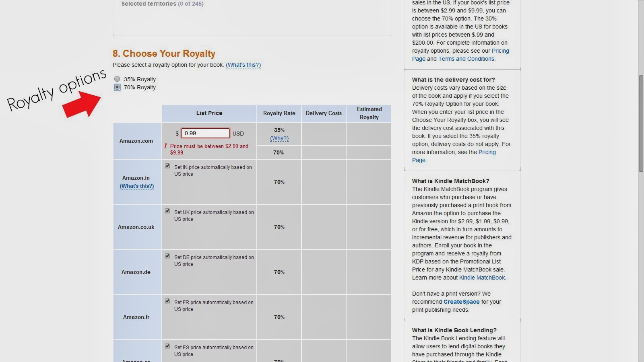Click What is Kindle Book Lending? heading
The width and height of the screenshot is (644, 362).
[x=454, y=330]
